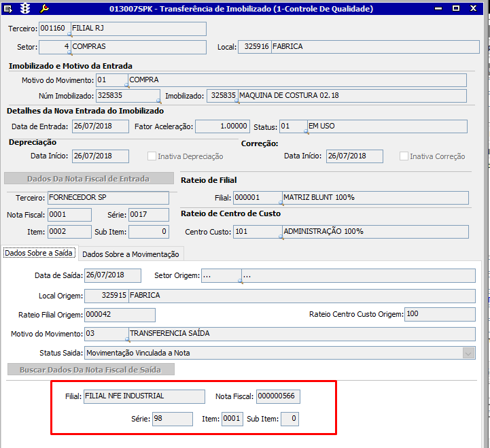Click entrada Nota Fiscal 0001 field
The height and width of the screenshot is (448, 490).
pos(70,215)
